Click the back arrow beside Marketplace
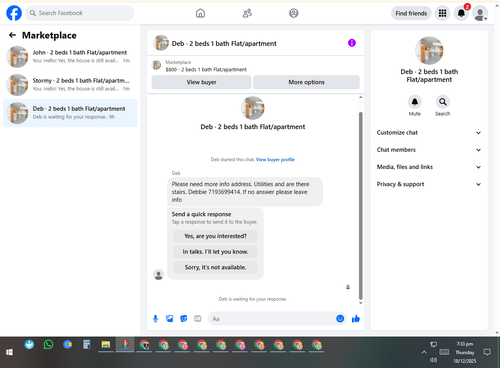500x368 pixels. tap(13, 35)
